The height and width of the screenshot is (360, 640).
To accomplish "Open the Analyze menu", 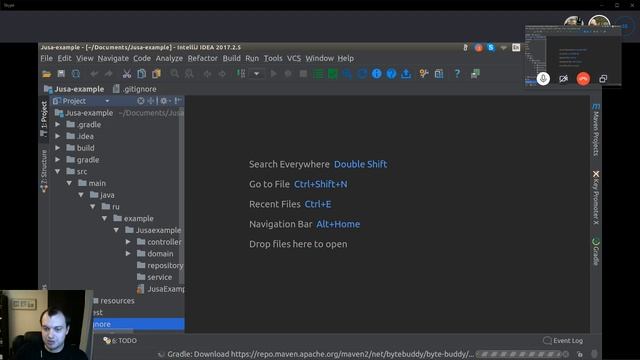I will pos(169,58).
